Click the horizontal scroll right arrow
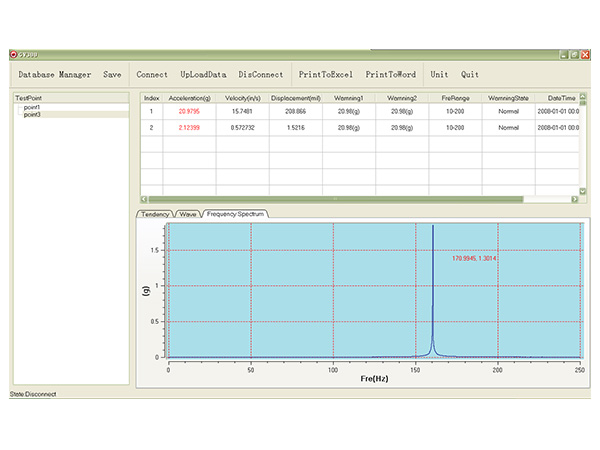The width and height of the screenshot is (600, 450). [x=574, y=199]
